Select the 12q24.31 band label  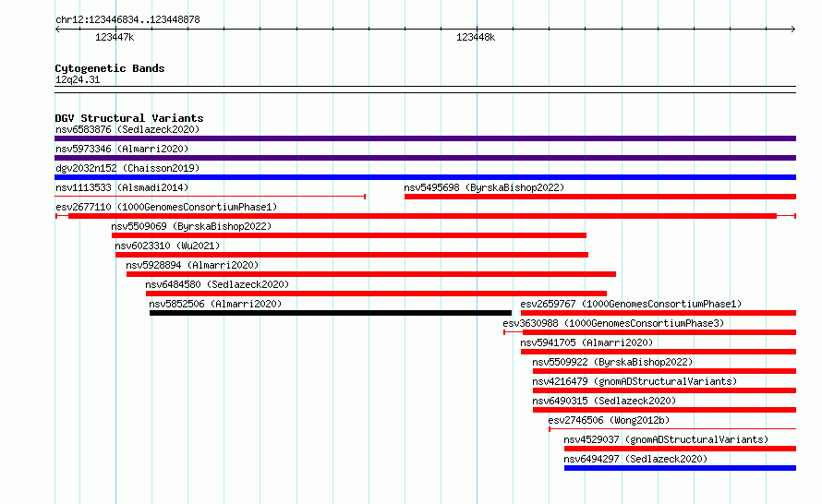point(78,79)
